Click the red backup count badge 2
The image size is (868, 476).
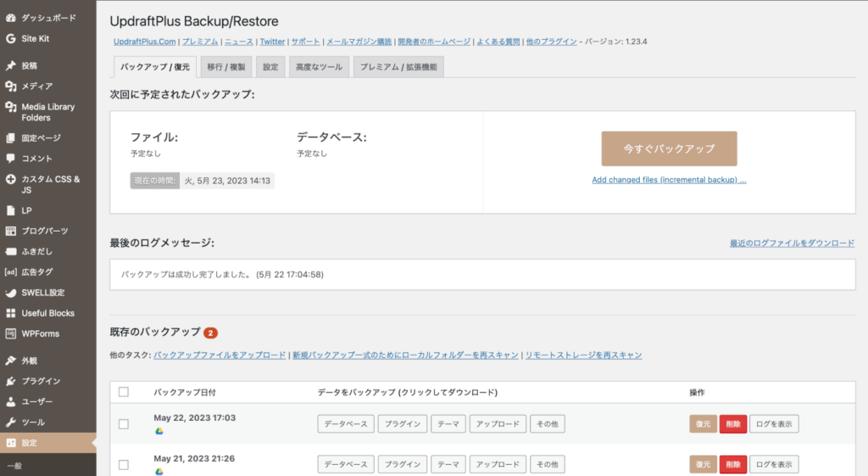coord(210,333)
